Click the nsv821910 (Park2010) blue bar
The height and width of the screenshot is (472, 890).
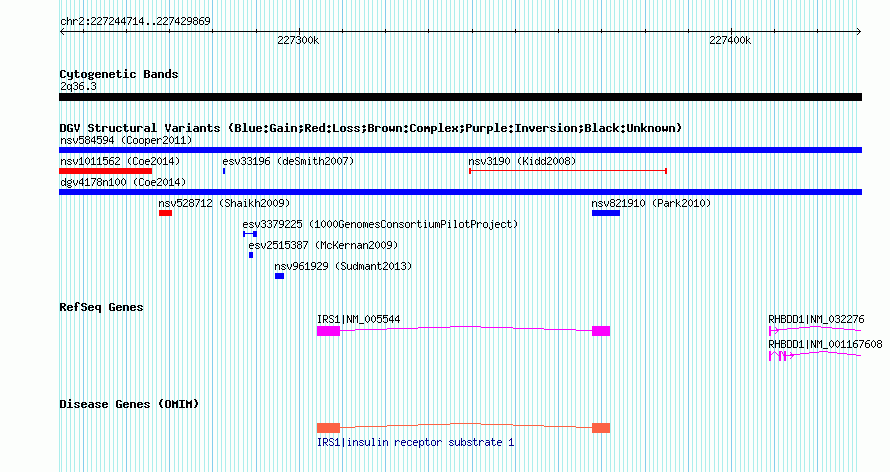pyautogui.click(x=606, y=213)
